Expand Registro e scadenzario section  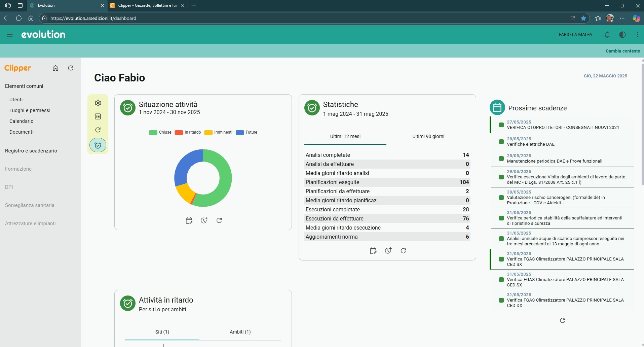coord(31,151)
